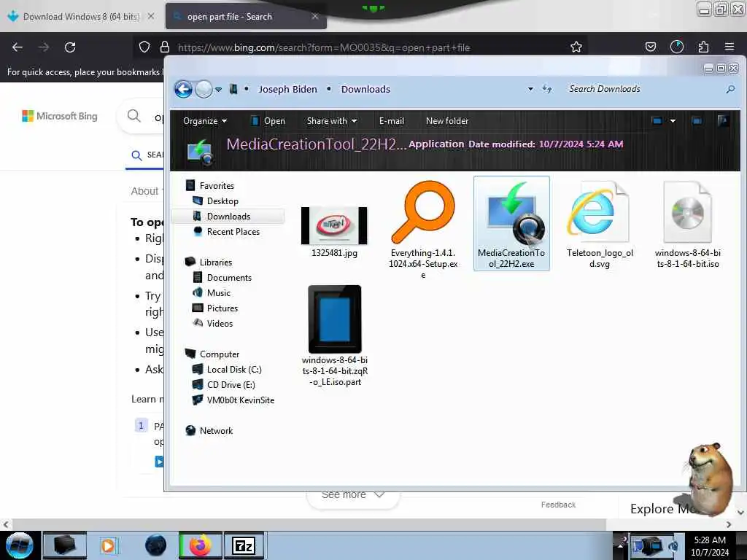Click New folder button

click(x=447, y=121)
